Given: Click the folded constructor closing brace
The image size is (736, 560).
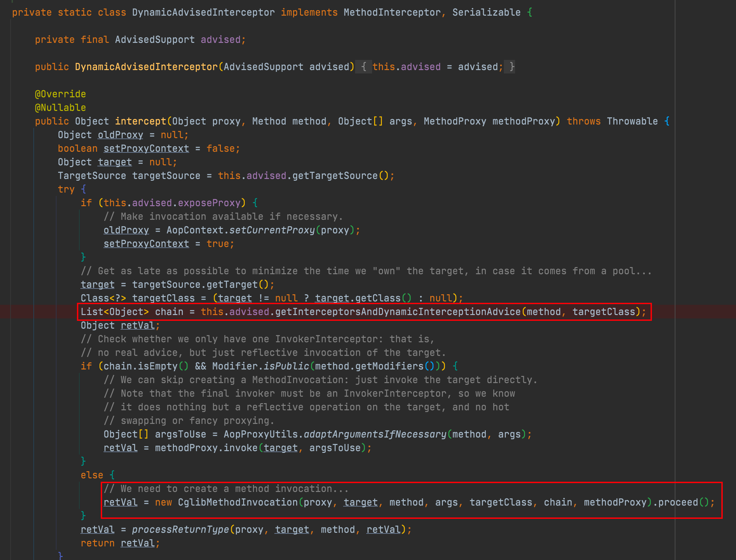Looking at the screenshot, I should coord(512,67).
